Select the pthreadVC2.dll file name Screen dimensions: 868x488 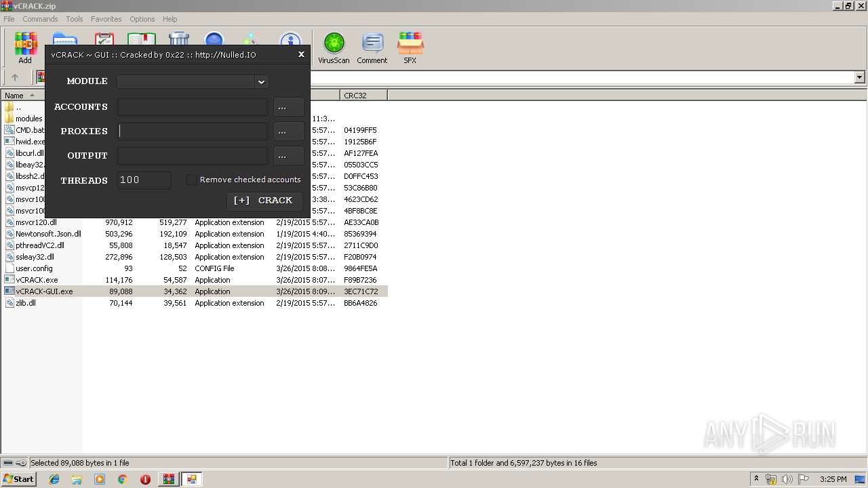[x=40, y=245]
